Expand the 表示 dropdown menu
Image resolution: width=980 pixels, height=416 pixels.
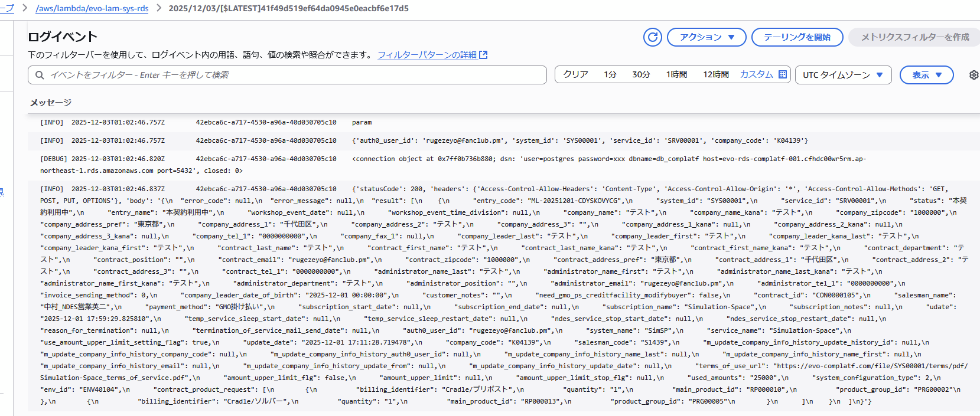click(x=926, y=75)
